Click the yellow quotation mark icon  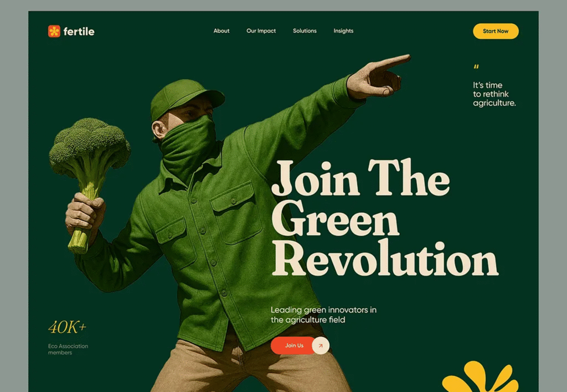click(x=476, y=66)
